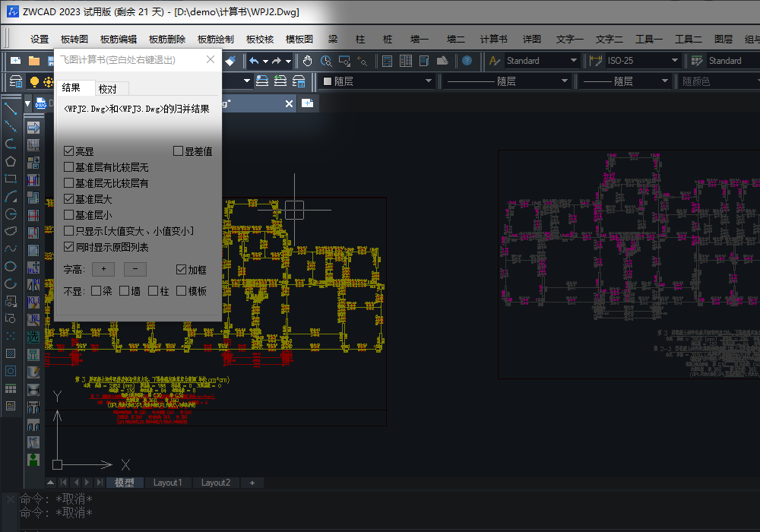Click the Open folder icon
760x532 pixels.
point(34,61)
